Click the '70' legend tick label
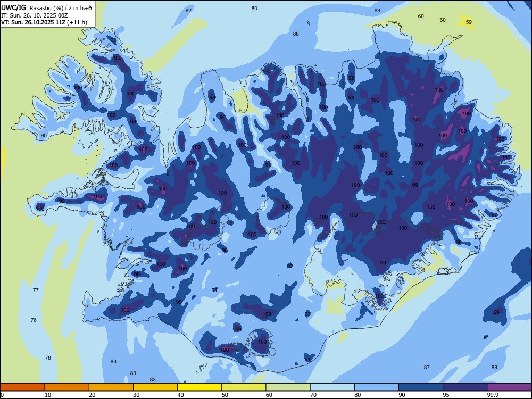The width and height of the screenshot is (532, 399). point(313,395)
